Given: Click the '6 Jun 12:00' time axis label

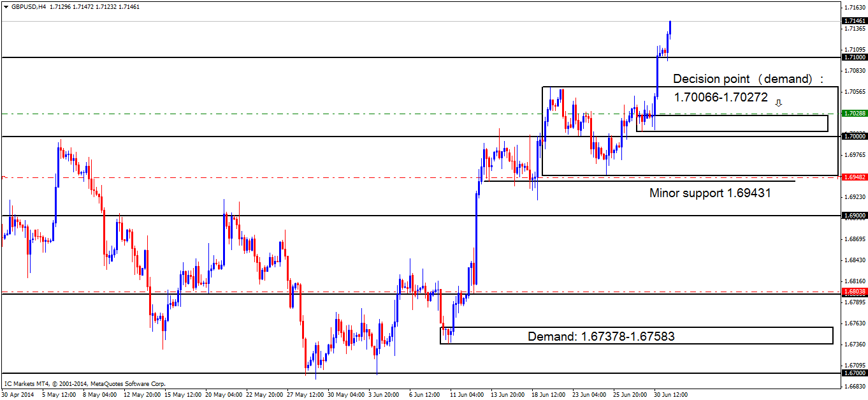Looking at the screenshot, I should [424, 395].
